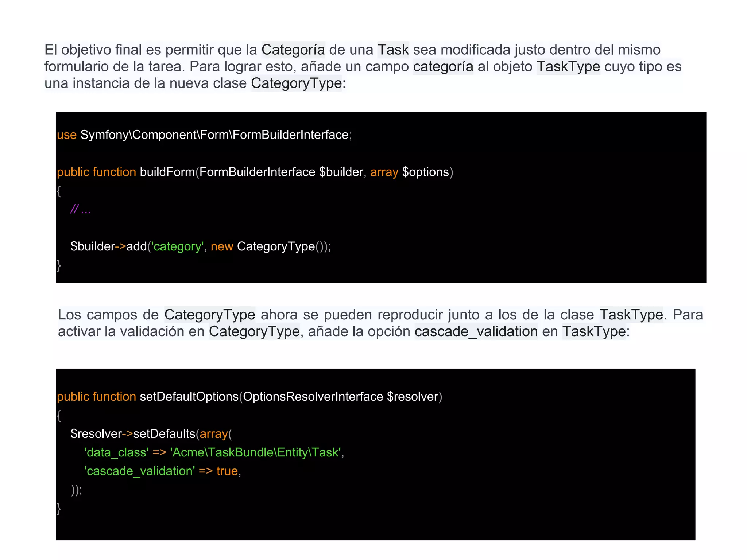Click 'Los campos de' paragraph start
Screen dimensions: 747x560
point(108,315)
